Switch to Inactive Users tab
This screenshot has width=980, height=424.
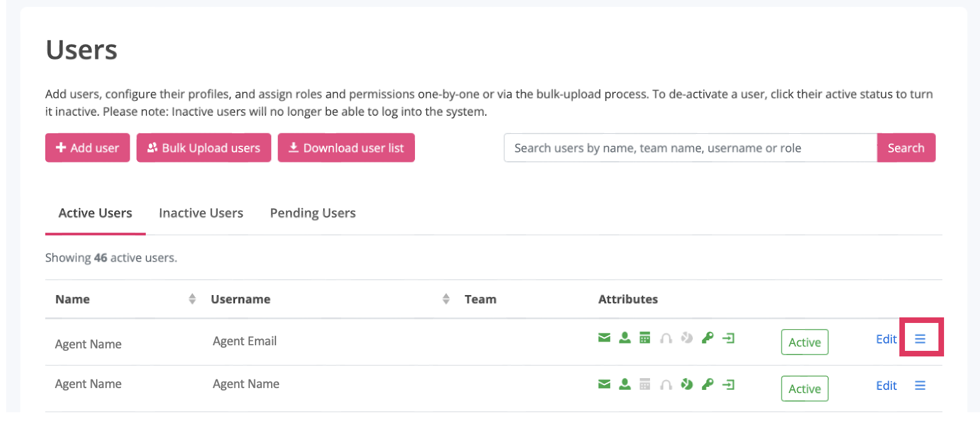(201, 213)
